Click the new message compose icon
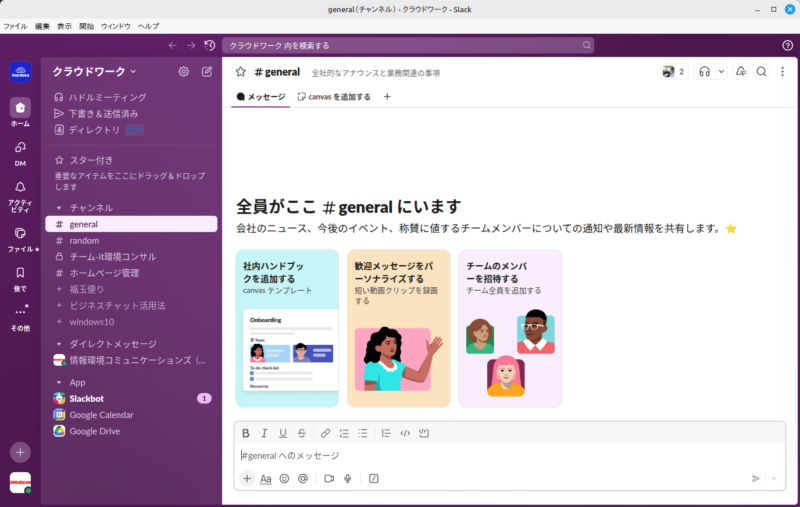The width and height of the screenshot is (800, 507). tap(207, 72)
